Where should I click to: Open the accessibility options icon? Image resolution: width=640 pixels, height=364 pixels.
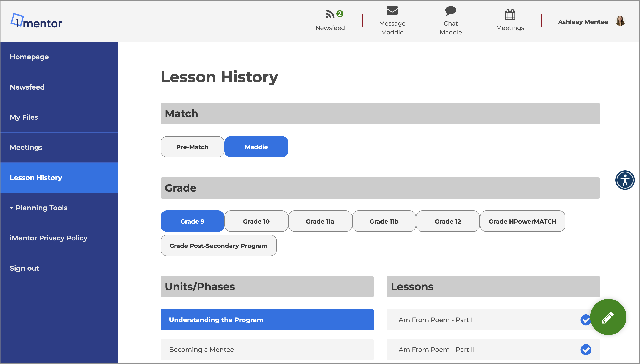click(624, 180)
